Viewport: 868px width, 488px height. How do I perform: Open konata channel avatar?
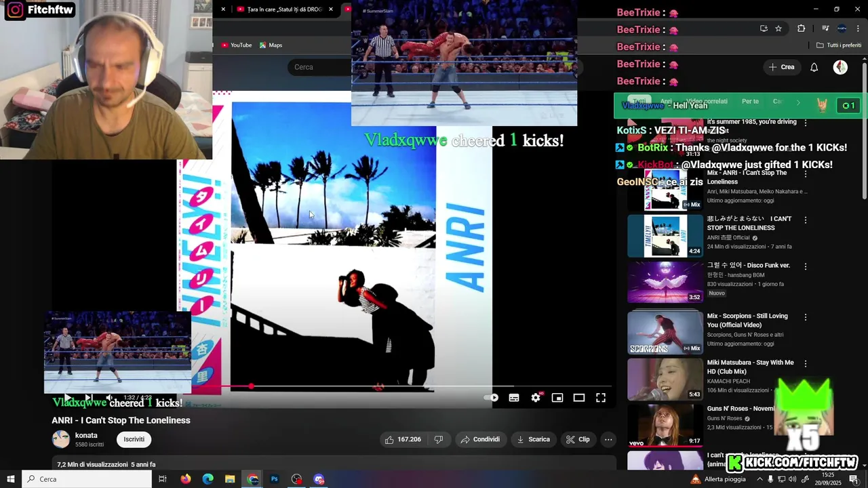(x=61, y=439)
